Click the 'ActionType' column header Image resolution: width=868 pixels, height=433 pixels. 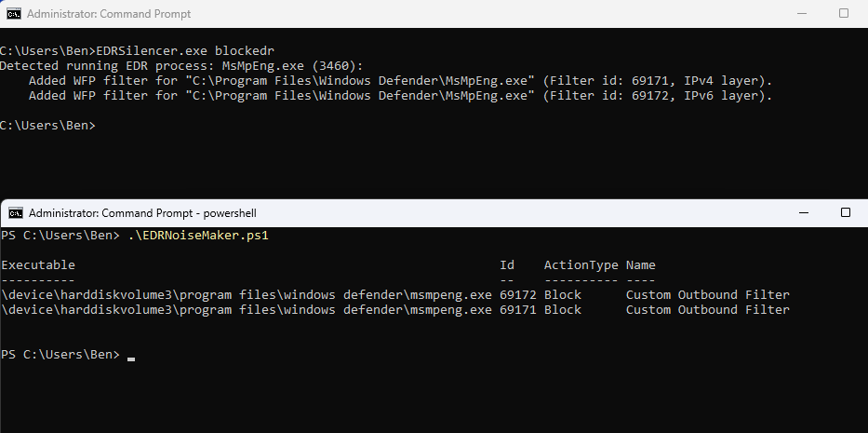581,265
